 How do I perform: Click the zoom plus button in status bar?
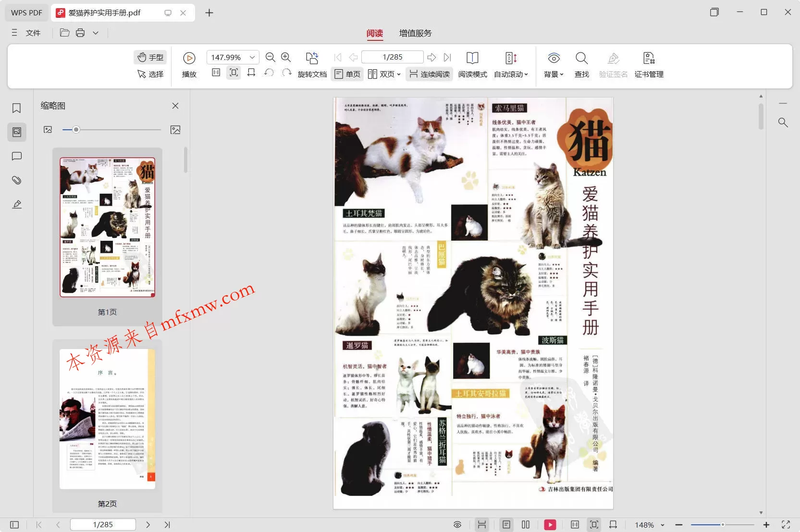[766, 525]
